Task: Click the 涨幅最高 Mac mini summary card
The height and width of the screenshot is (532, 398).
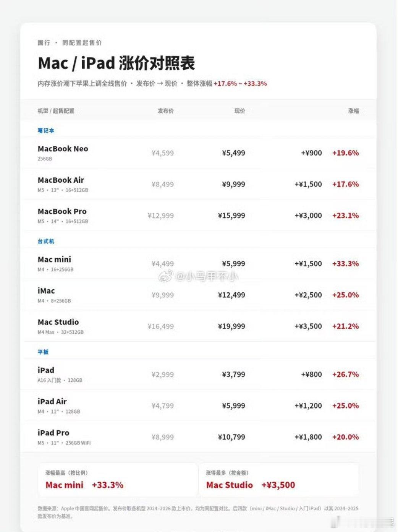Action: (118, 480)
